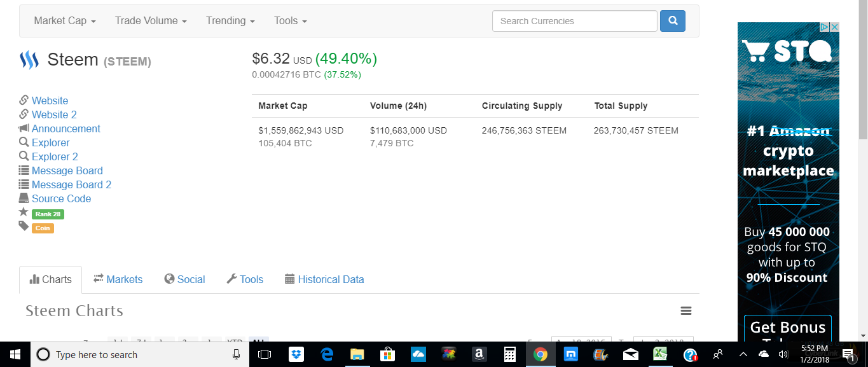Screen dimensions: 868x367
Task: Click the page vertical scrollbar thumb
Action: (x=863, y=70)
